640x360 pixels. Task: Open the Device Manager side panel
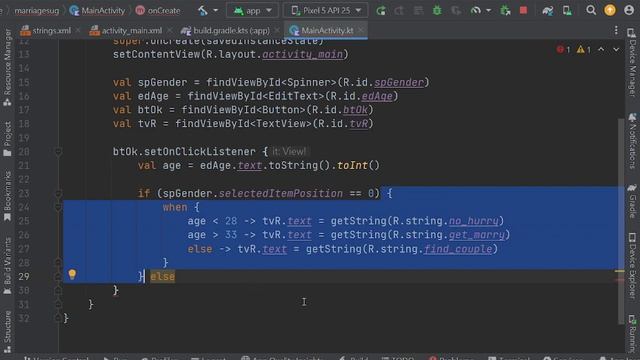632,63
